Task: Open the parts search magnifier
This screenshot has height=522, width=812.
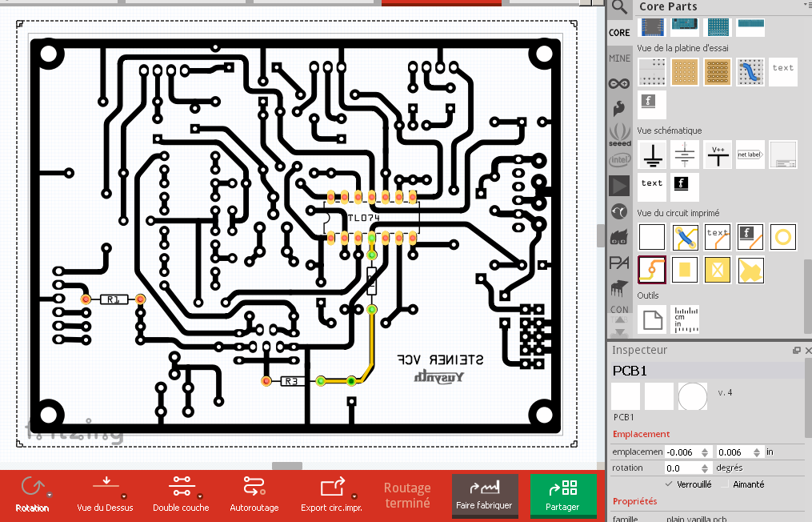Action: click(x=619, y=8)
